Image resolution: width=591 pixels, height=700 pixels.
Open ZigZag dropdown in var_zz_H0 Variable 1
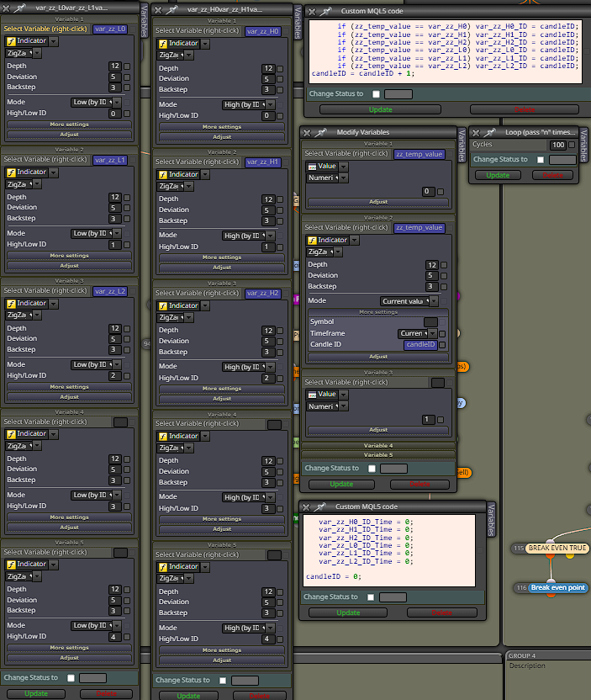click(189, 56)
